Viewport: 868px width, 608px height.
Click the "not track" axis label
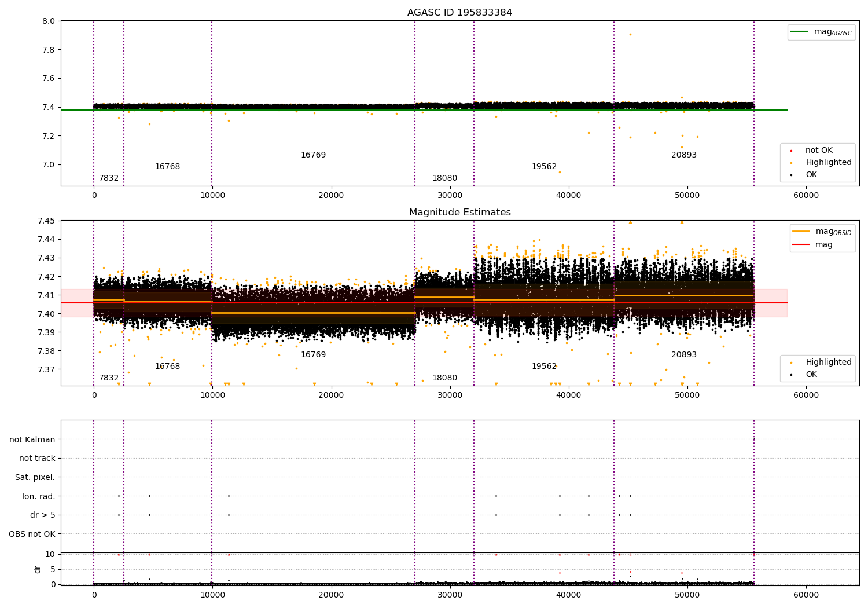[x=37, y=458]
